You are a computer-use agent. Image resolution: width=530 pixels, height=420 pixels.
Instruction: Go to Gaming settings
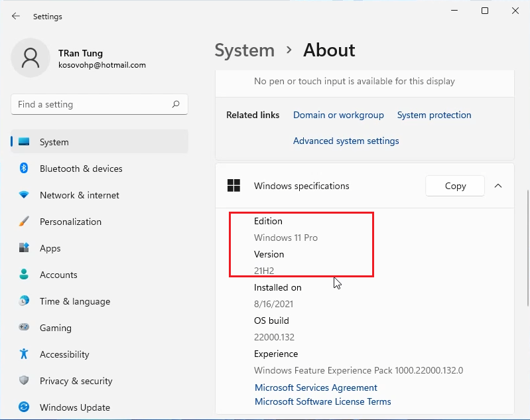99,327
